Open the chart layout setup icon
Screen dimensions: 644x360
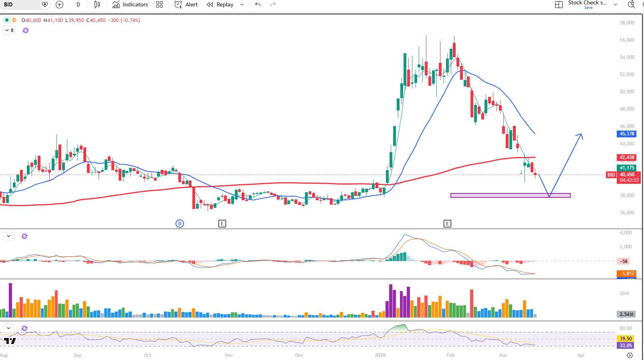click(559, 4)
